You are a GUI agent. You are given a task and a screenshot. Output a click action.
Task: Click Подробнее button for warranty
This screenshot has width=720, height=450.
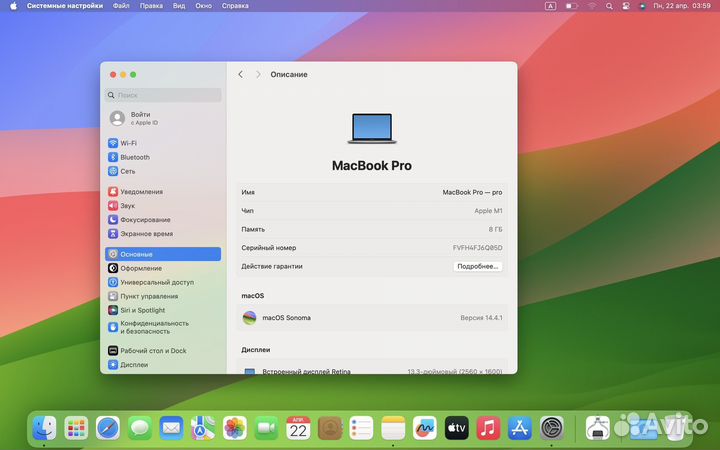pyautogui.click(x=478, y=266)
